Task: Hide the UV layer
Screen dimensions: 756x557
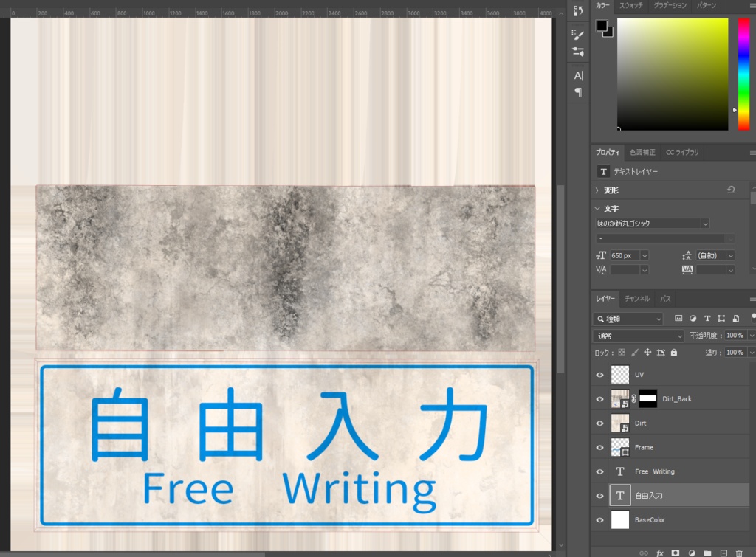Action: pyautogui.click(x=599, y=375)
